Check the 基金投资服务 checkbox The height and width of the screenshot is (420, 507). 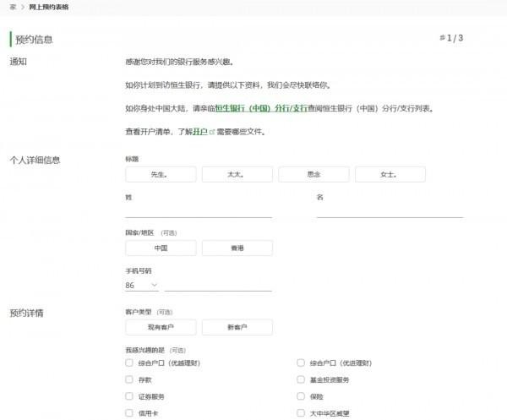tap(301, 379)
